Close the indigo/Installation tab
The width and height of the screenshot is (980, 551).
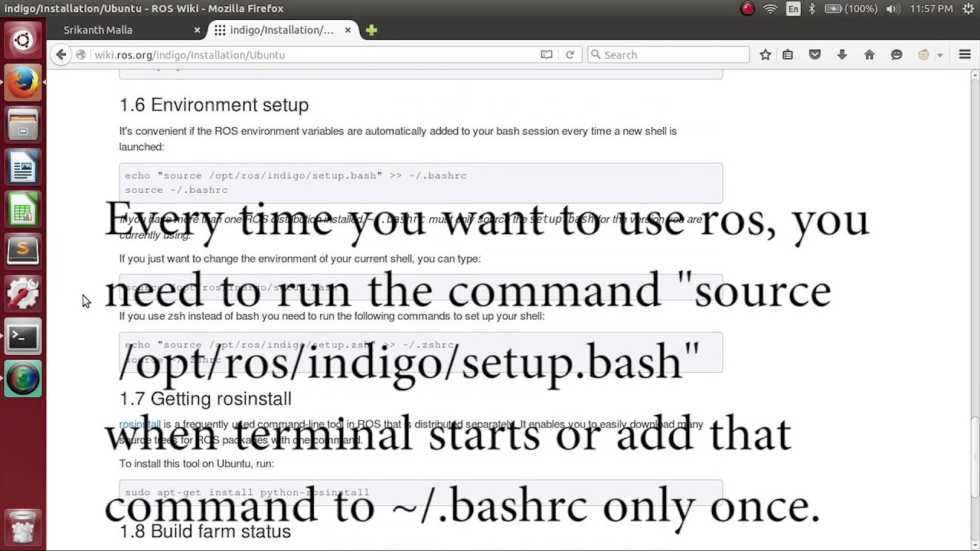pyautogui.click(x=348, y=30)
